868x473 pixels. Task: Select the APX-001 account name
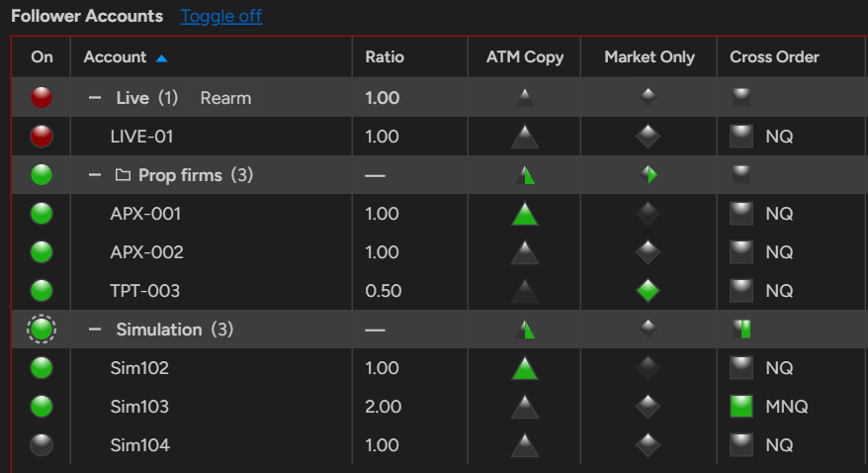point(145,214)
